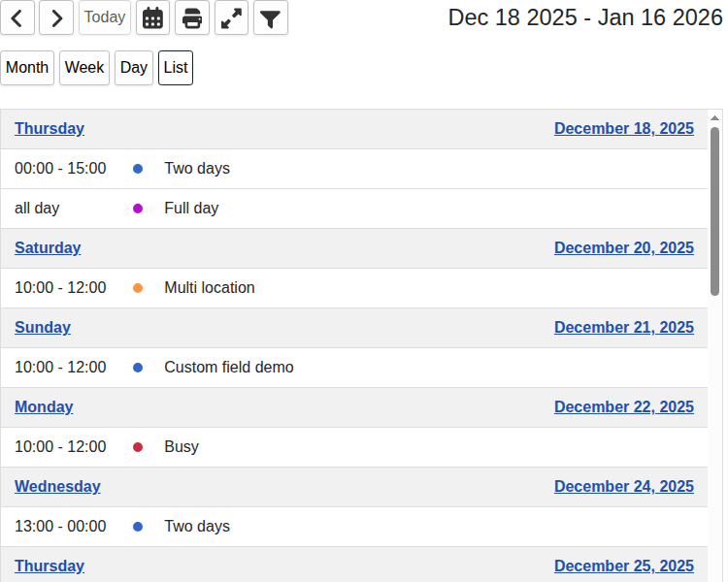Go to next date range arrow

(x=56, y=17)
